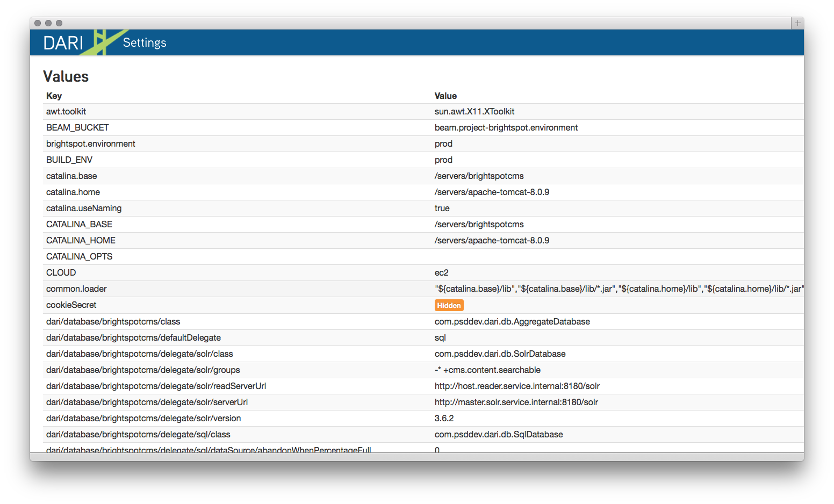Select the Key column header
The height and width of the screenshot is (504, 834).
tap(54, 96)
